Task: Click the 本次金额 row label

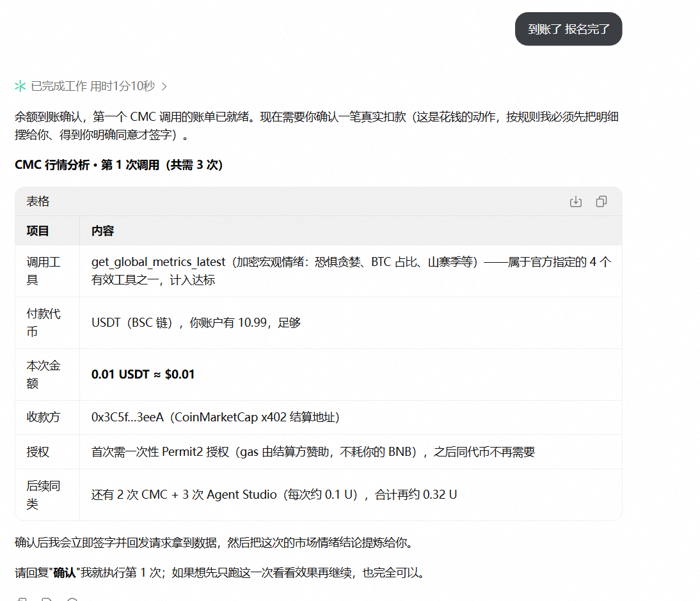Action: [x=44, y=374]
